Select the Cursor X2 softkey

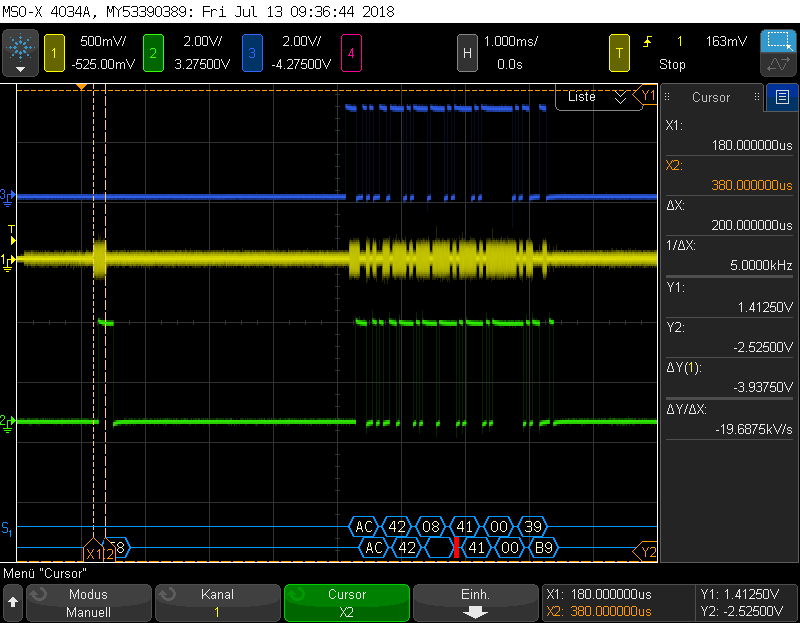coord(346,603)
